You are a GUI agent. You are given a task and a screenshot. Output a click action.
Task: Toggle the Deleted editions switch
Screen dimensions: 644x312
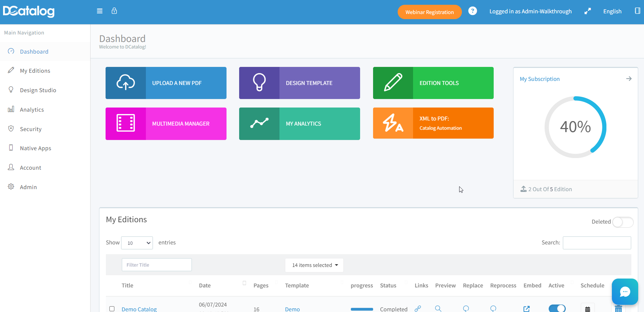pos(623,222)
